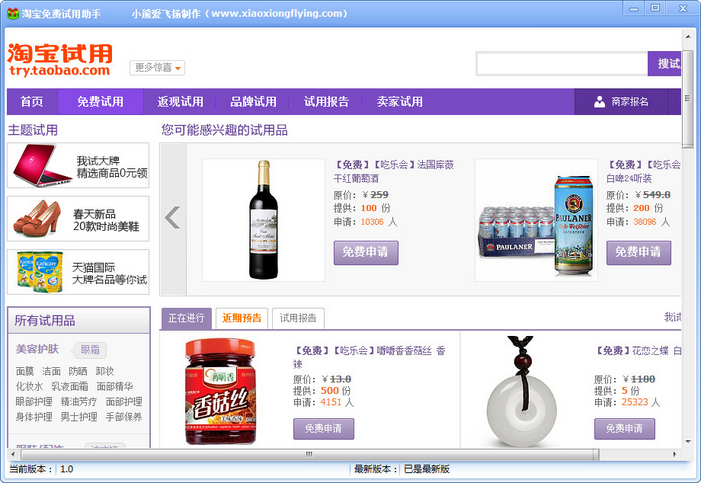701x483 pixels.
Task: Open 嘣嘣香香菇丝 product title link
Action: coord(369,357)
